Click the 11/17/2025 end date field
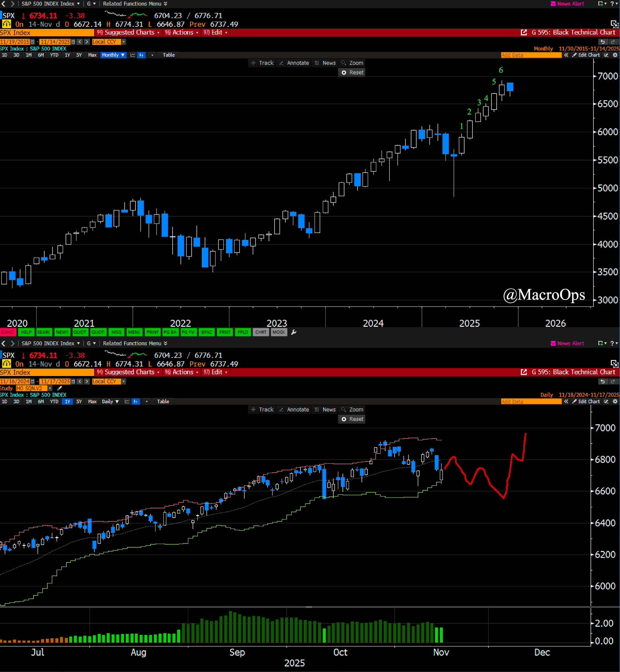This screenshot has height=672, width=620. [x=55, y=382]
